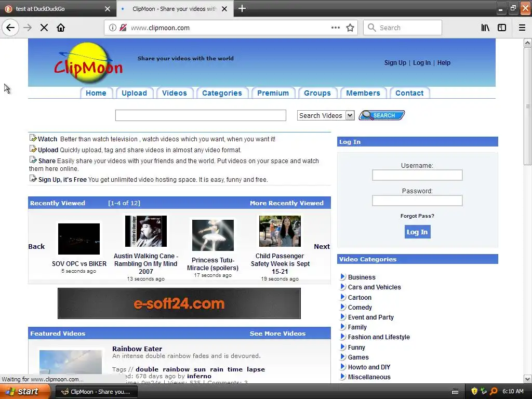The width and height of the screenshot is (532, 399).
Task: Click arrow icon beside Games category
Action: [x=343, y=356]
